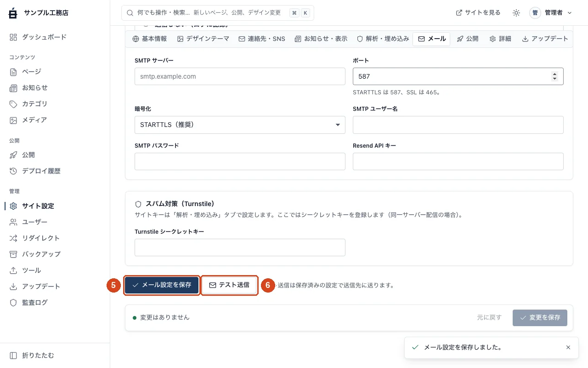Image resolution: width=588 pixels, height=368 pixels.
Task: Increase the ポート value with the stepper
Action: point(555,74)
